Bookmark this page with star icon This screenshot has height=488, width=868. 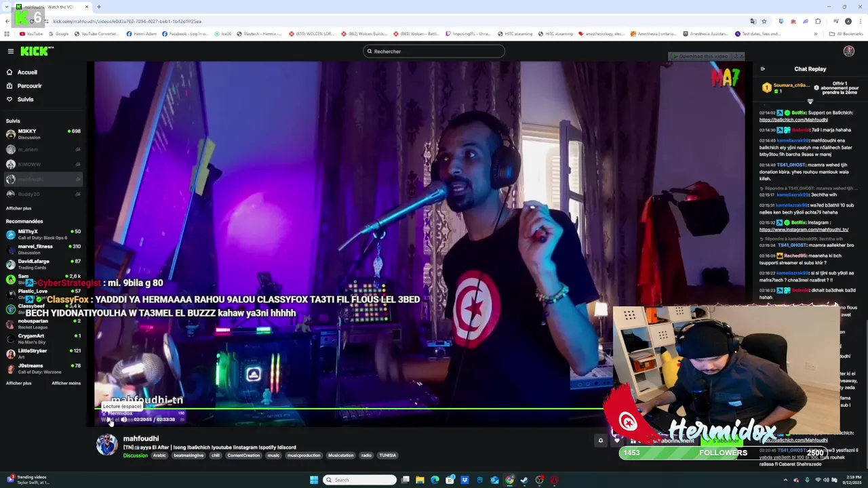(x=764, y=21)
